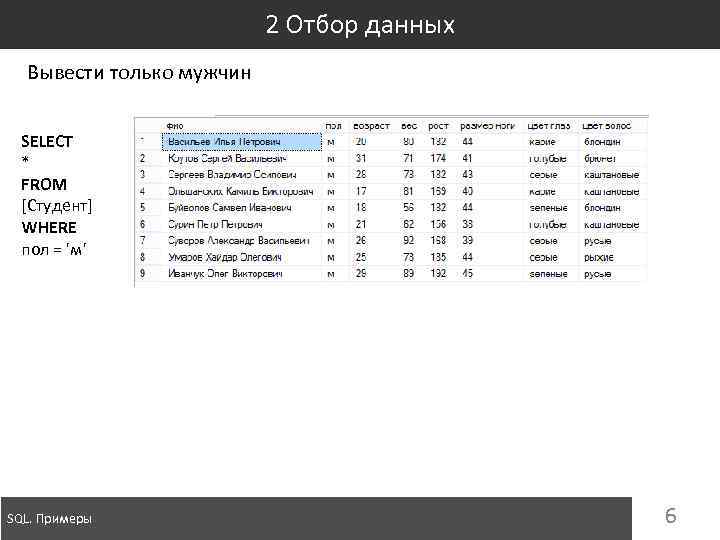The image size is (720, 540).
Task: Click 'Ольшанских Камиль Викторович' cell
Action: click(241, 191)
